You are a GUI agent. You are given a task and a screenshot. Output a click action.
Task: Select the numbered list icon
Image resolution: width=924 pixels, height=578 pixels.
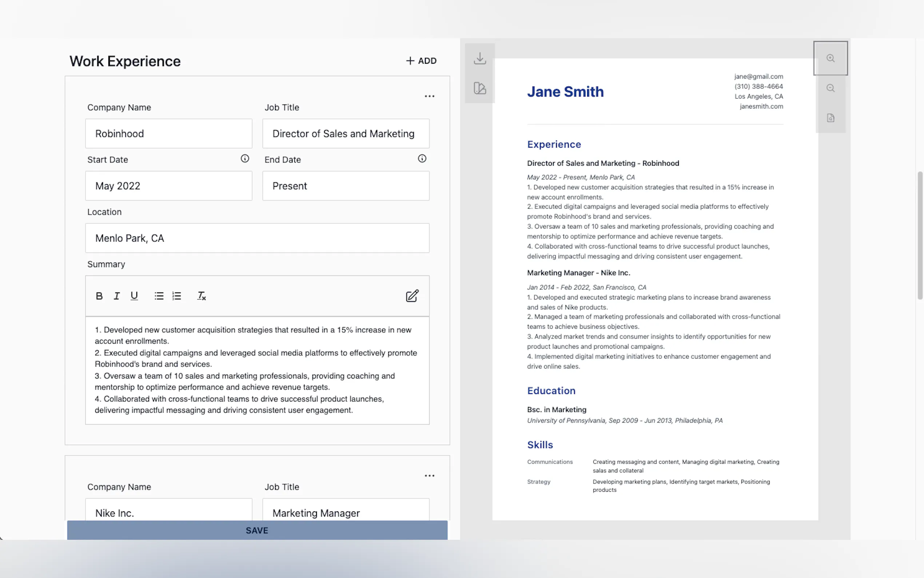176,296
